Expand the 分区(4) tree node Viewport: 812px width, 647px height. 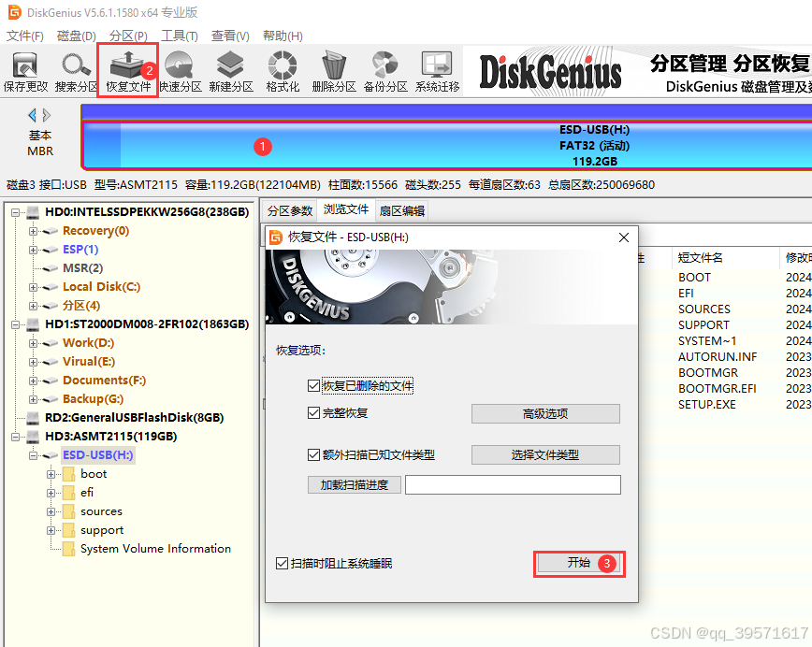[x=33, y=306]
